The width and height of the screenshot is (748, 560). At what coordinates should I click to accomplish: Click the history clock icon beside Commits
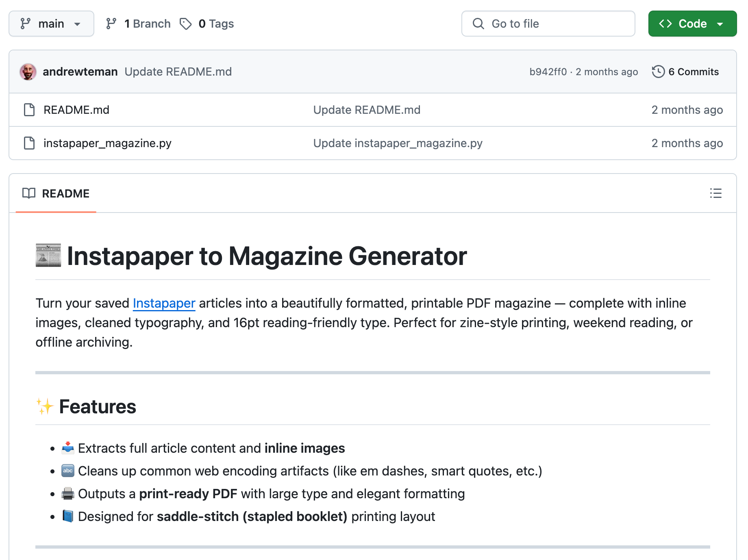coord(658,72)
